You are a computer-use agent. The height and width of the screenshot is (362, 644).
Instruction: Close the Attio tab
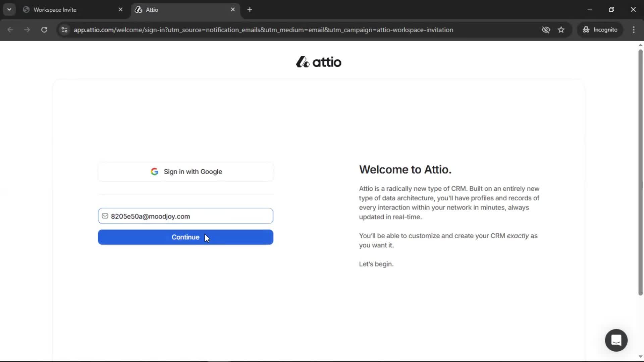pos(233,10)
